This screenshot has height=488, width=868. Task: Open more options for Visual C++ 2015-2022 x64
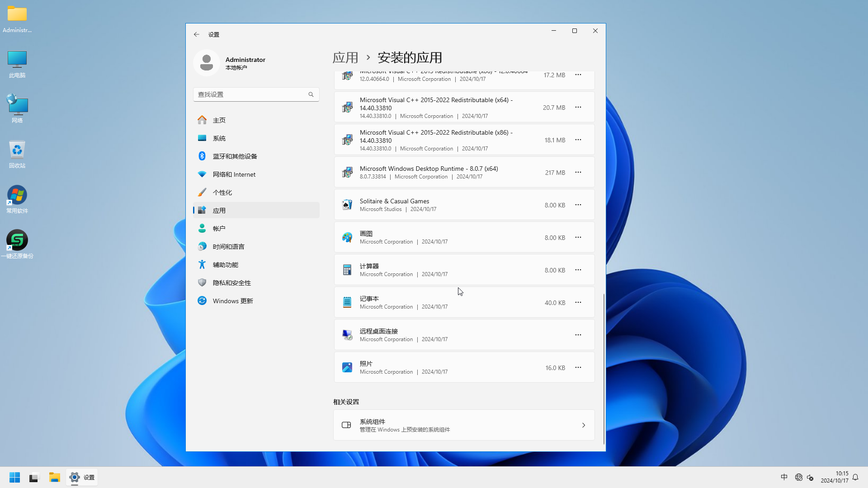(x=578, y=107)
